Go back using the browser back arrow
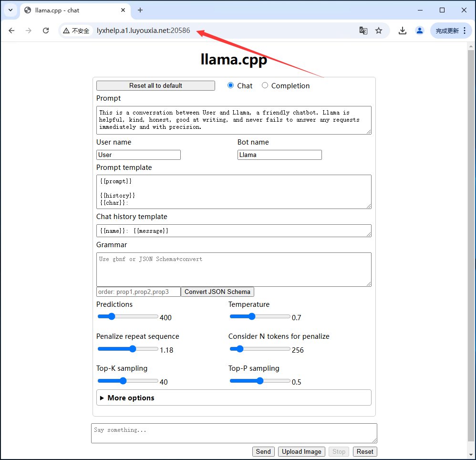Screen dimensions: 476x460 [x=11, y=31]
